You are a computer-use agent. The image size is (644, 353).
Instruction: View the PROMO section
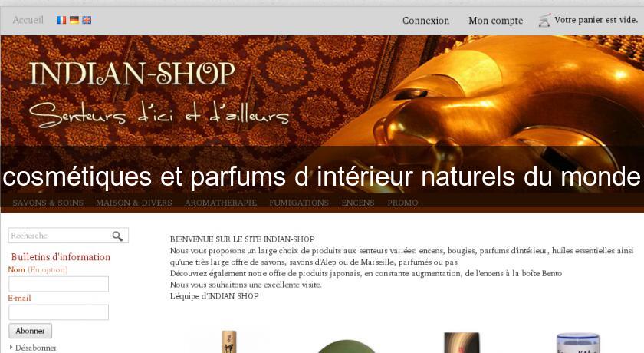pyautogui.click(x=402, y=203)
